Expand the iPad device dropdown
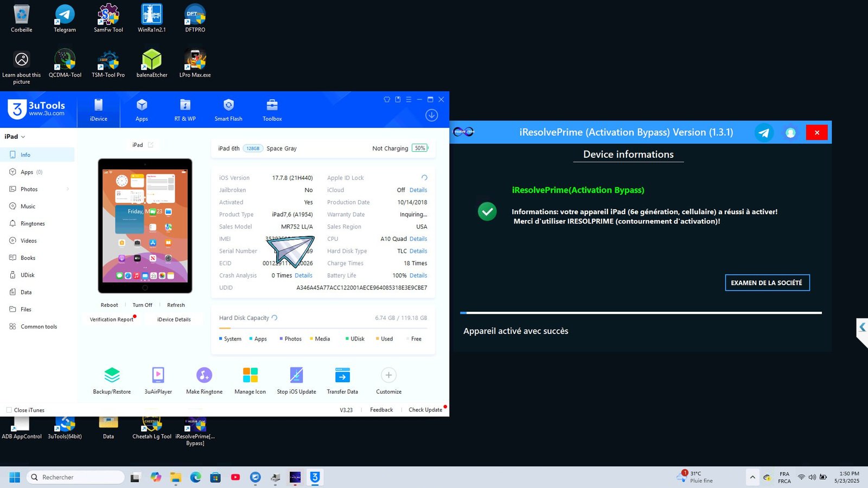Image resolution: width=868 pixels, height=488 pixels. [x=15, y=137]
